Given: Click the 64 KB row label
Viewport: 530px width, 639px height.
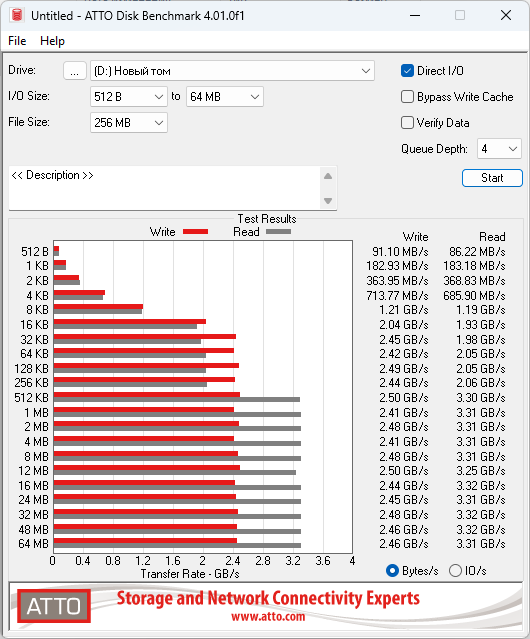Looking at the screenshot, I should (x=34, y=354).
